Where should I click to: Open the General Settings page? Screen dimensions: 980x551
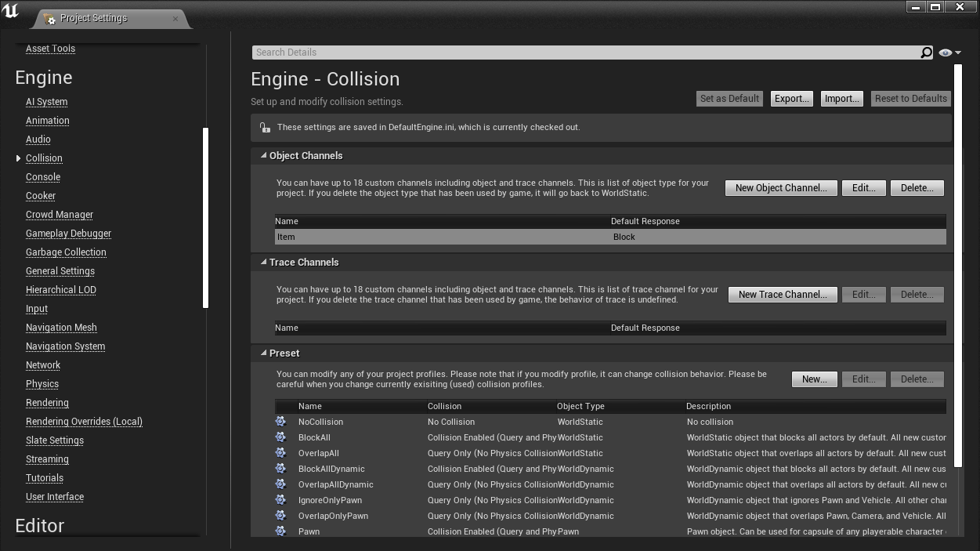pyautogui.click(x=60, y=271)
